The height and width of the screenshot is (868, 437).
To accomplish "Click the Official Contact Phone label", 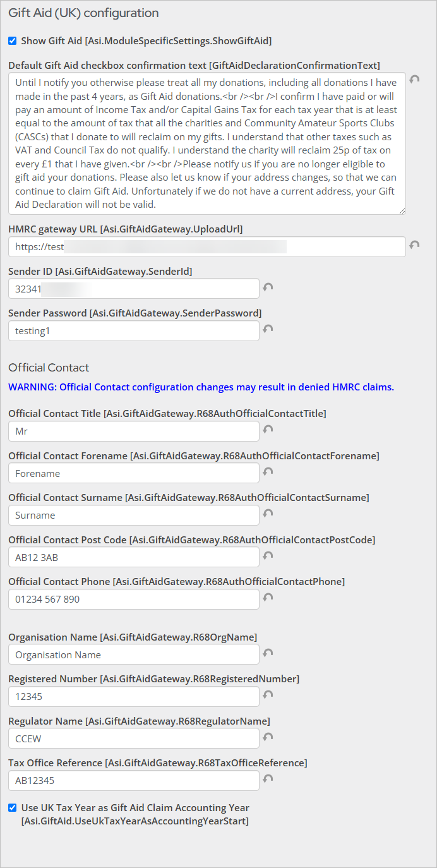I will [177, 582].
